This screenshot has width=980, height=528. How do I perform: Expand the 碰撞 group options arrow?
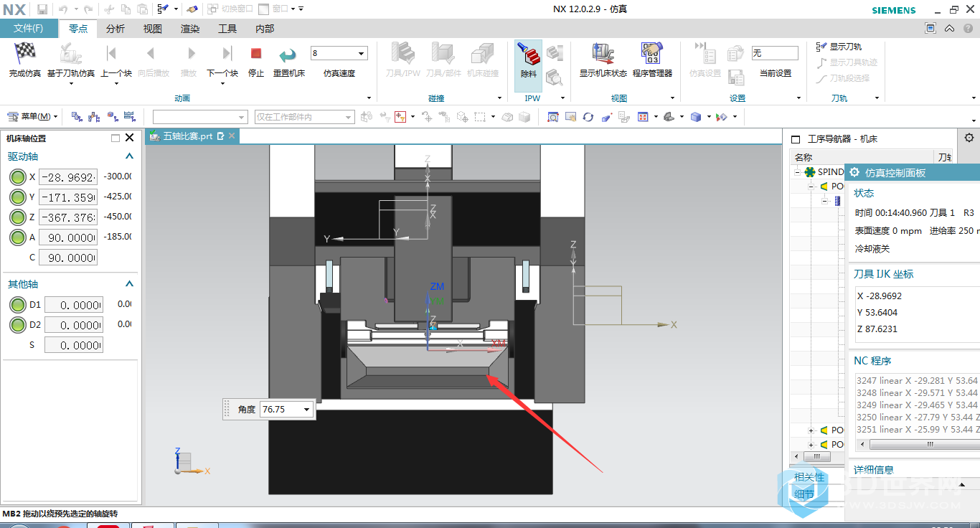tap(499, 98)
